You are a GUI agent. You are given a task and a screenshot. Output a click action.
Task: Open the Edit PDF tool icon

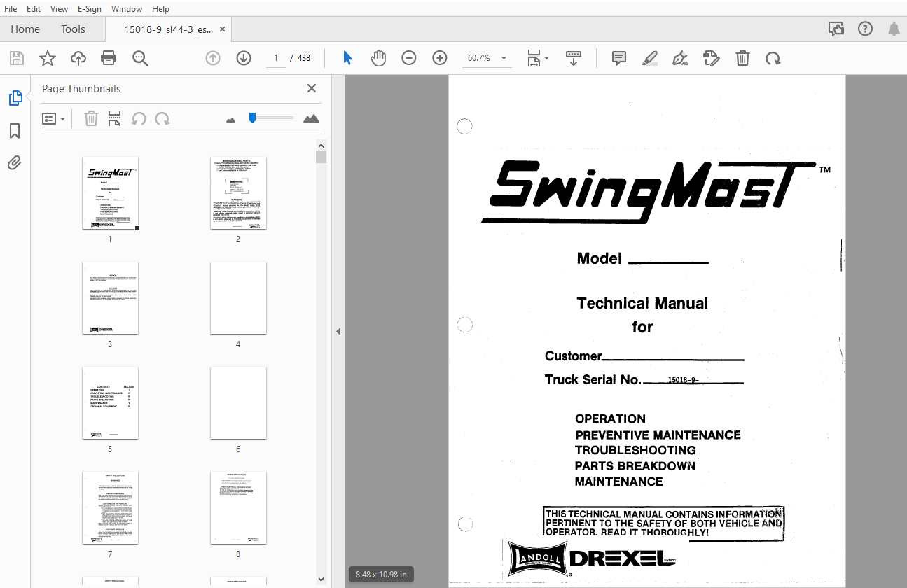[x=711, y=58]
